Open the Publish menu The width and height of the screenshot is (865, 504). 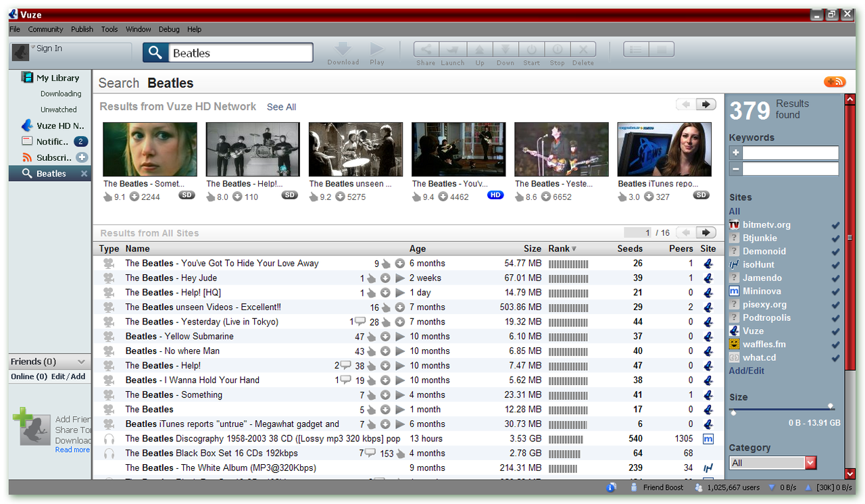pyautogui.click(x=82, y=29)
